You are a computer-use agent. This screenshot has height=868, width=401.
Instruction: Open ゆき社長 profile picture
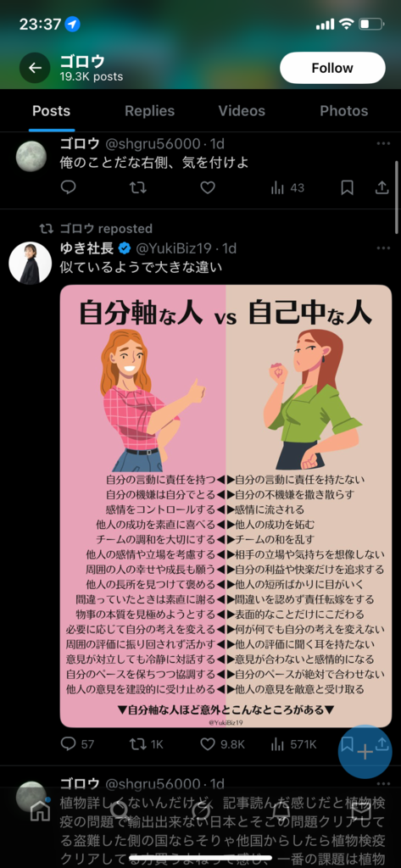pyautogui.click(x=31, y=263)
